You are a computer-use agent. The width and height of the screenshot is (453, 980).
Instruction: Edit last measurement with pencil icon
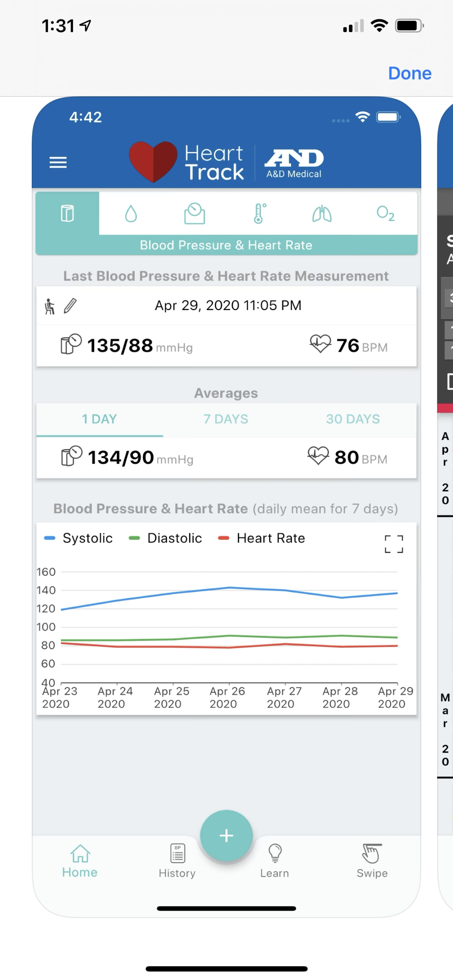70,306
